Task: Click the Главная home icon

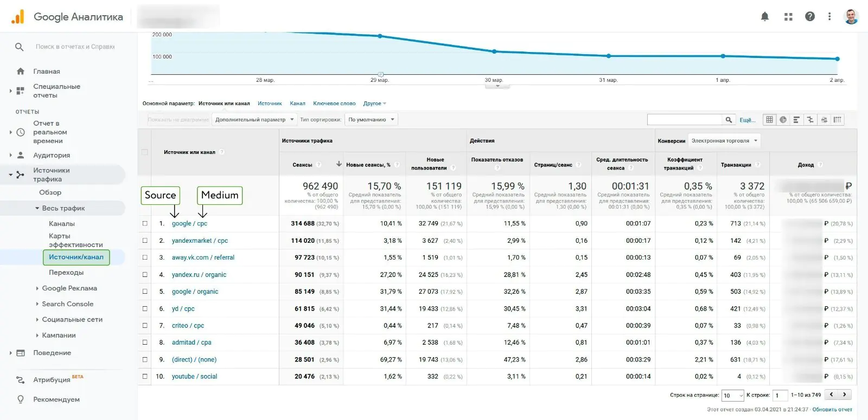Action: click(x=21, y=71)
